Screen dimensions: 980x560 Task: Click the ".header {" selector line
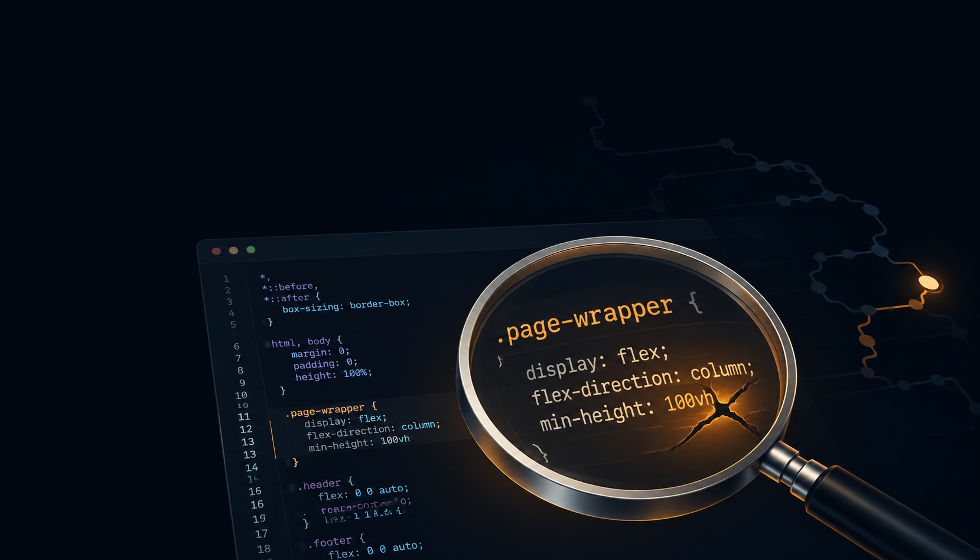(x=325, y=484)
